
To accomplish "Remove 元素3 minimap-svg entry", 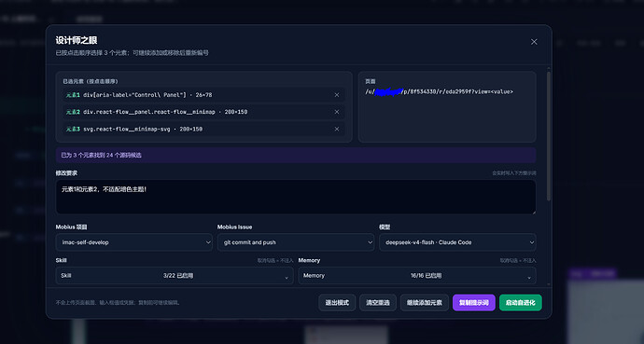I will [337, 130].
